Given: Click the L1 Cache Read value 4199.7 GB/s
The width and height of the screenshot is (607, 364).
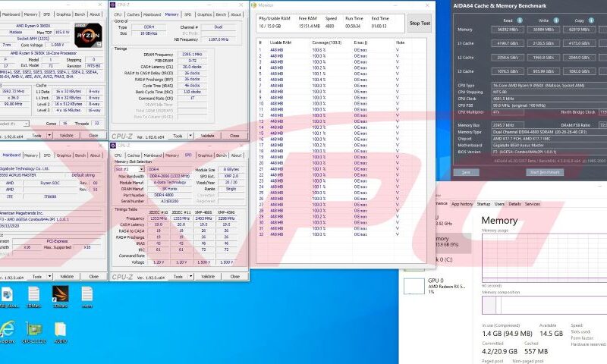Looking at the screenshot, I should [508, 43].
